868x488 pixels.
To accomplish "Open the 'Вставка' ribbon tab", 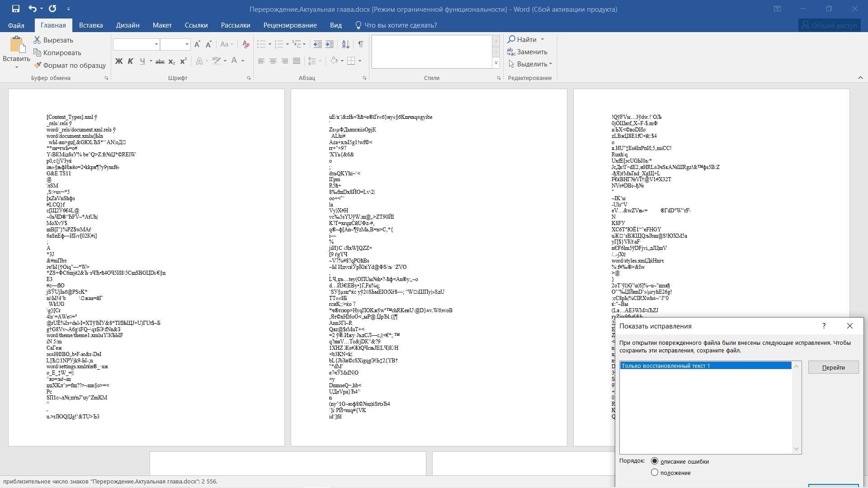I will point(91,25).
